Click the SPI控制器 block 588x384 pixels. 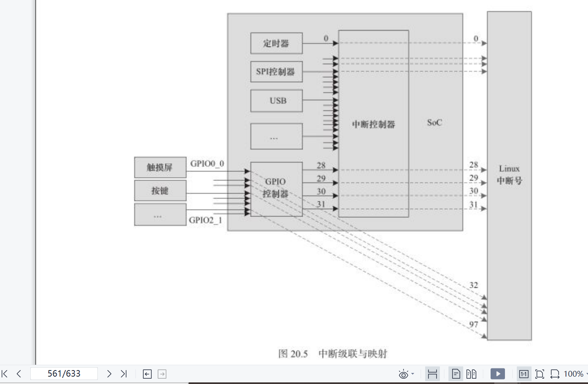click(x=277, y=72)
